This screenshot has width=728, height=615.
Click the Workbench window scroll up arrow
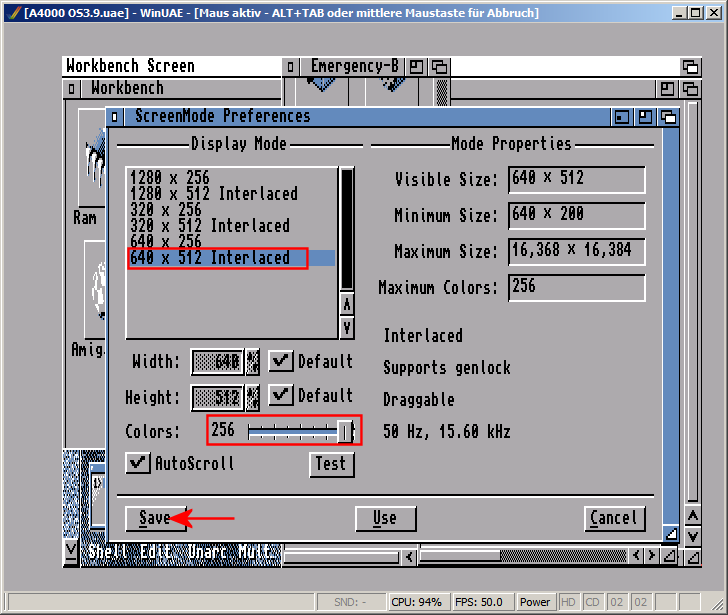pos(692,516)
